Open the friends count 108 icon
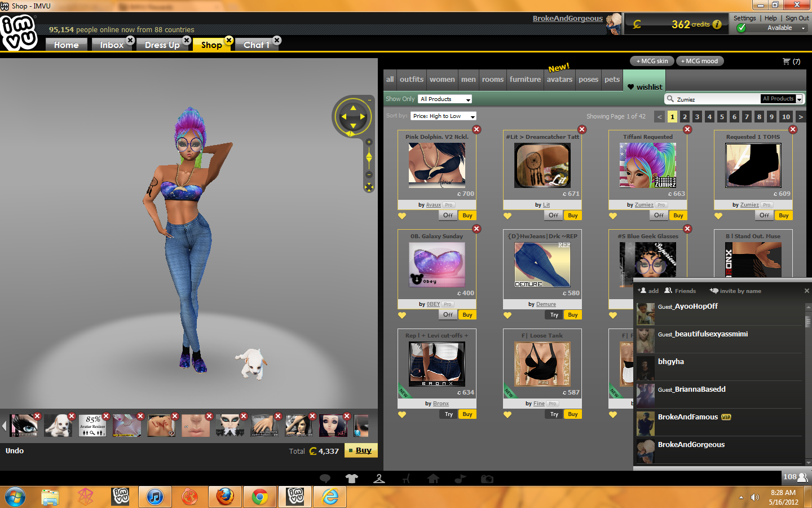This screenshot has height=508, width=812. 796,477
